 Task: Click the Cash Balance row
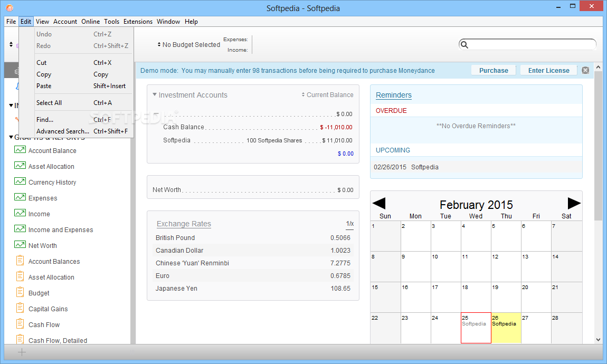coord(258,127)
